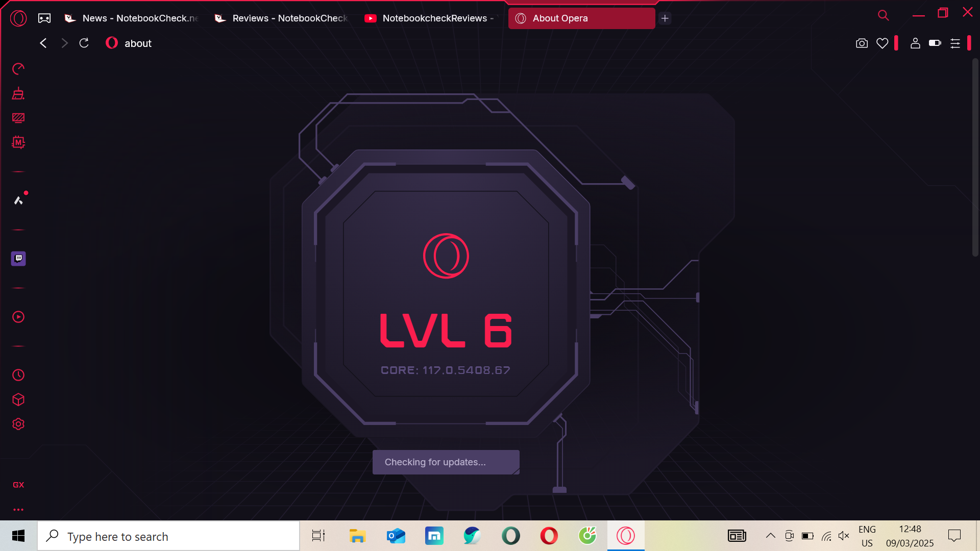The width and height of the screenshot is (980, 551).
Task: Click the address bar showing about
Action: pyautogui.click(x=138, y=43)
